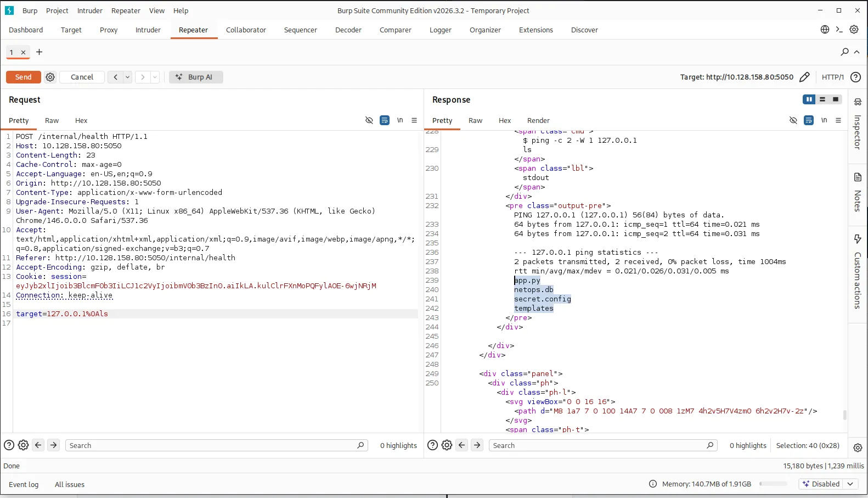The height and width of the screenshot is (498, 868).
Task: Toggle show newline characters in Response
Action: 824,120
